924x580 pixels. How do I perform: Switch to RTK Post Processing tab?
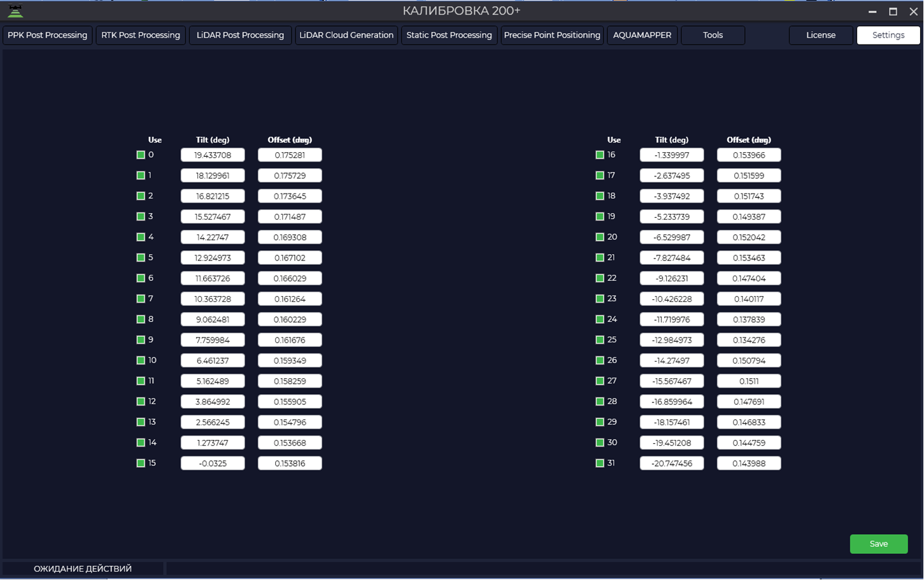click(141, 35)
